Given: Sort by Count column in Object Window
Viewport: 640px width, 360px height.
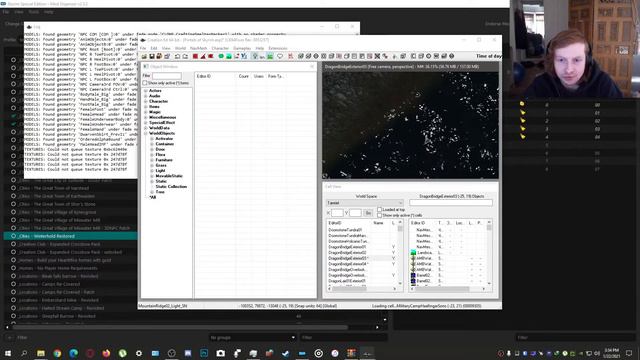Looking at the screenshot, I should (244, 76).
